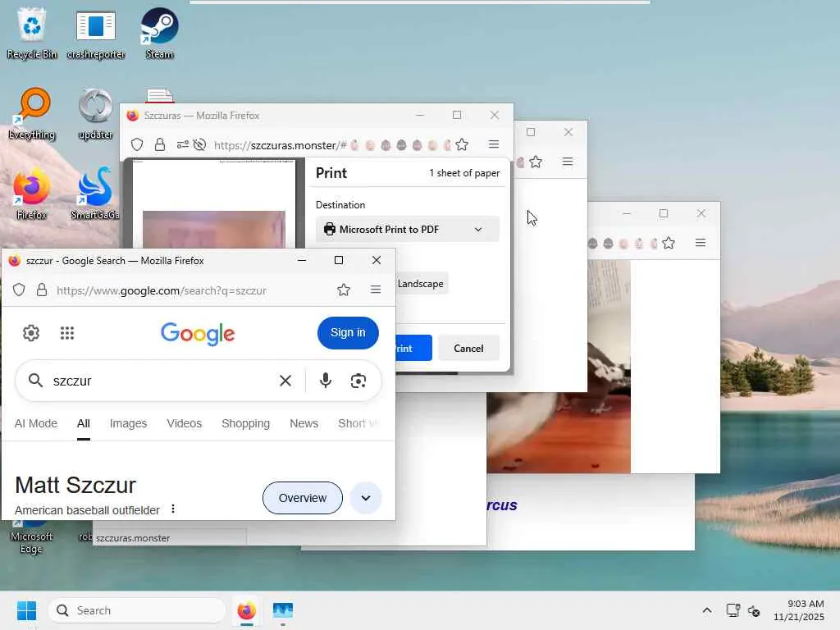Open more options for Matt Szczur
Viewport: 840px width, 630px height.
pyautogui.click(x=172, y=509)
